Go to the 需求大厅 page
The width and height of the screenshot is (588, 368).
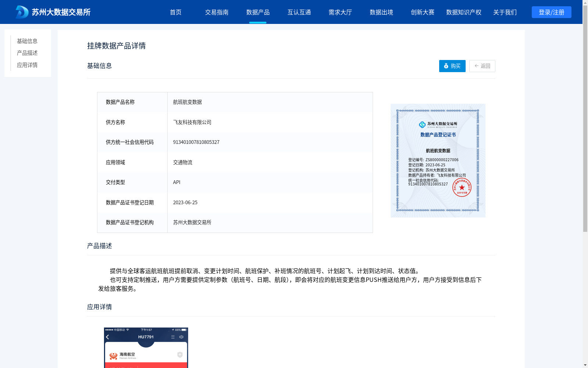340,12
